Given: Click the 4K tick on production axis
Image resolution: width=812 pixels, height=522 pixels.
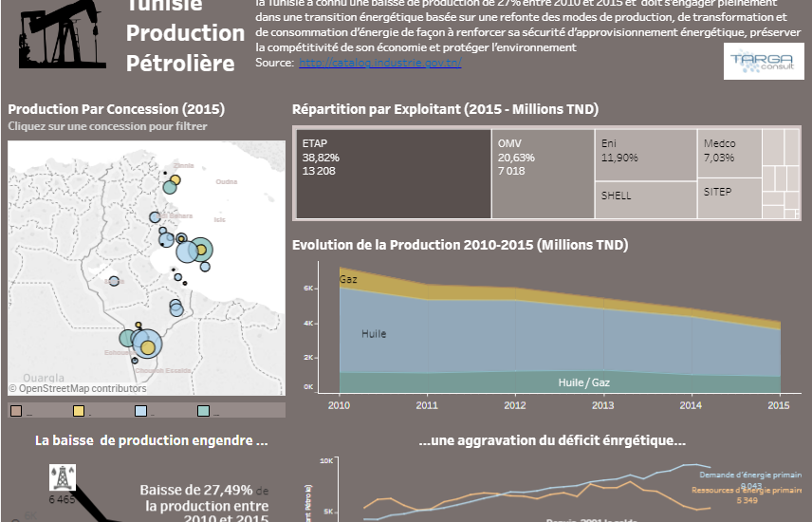Looking at the screenshot, I should click(x=308, y=323).
